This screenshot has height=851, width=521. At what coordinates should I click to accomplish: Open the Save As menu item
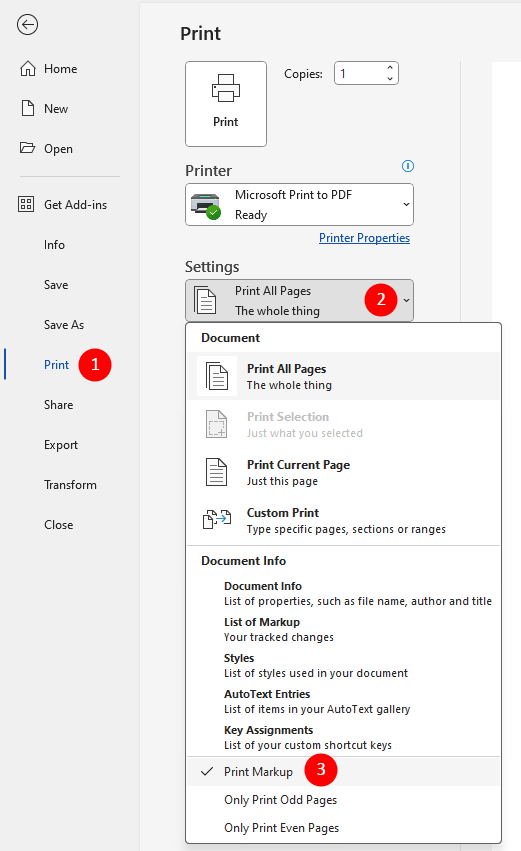pyautogui.click(x=64, y=325)
